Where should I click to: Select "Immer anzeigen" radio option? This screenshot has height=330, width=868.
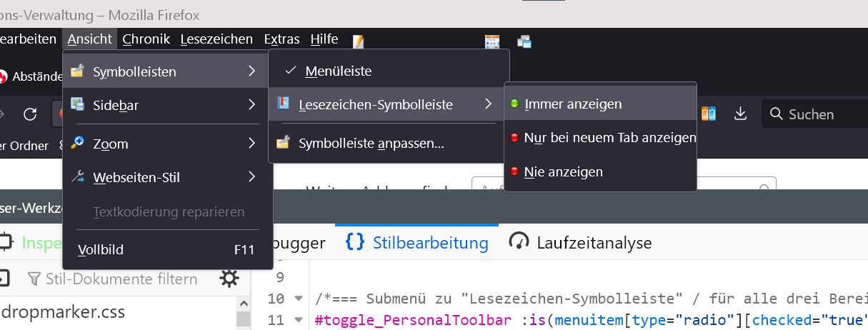pos(572,104)
